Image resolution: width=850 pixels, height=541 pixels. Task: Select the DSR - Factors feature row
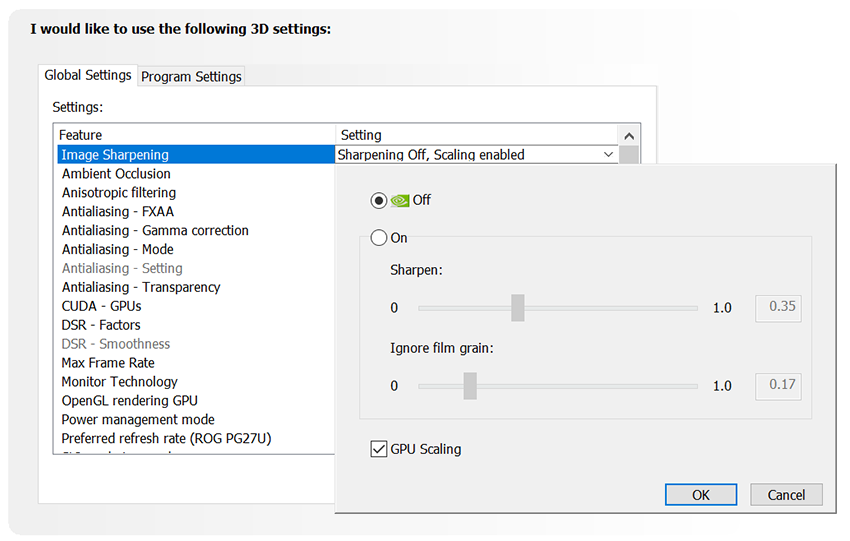tap(101, 325)
